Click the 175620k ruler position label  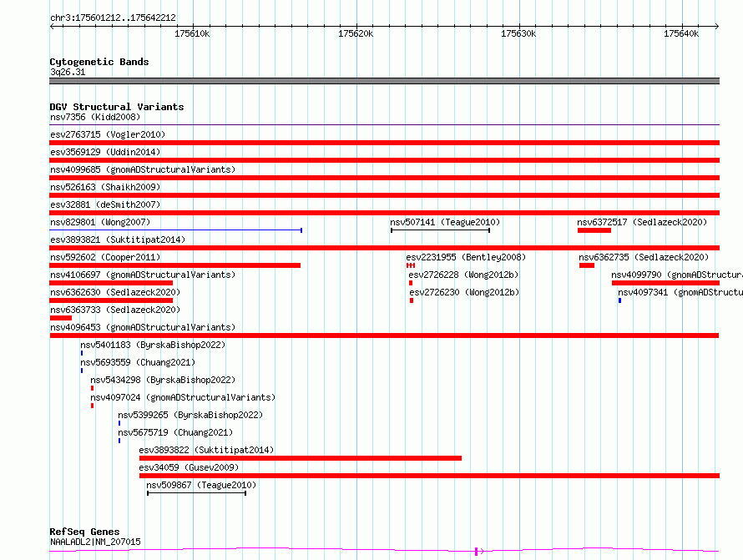[356, 33]
